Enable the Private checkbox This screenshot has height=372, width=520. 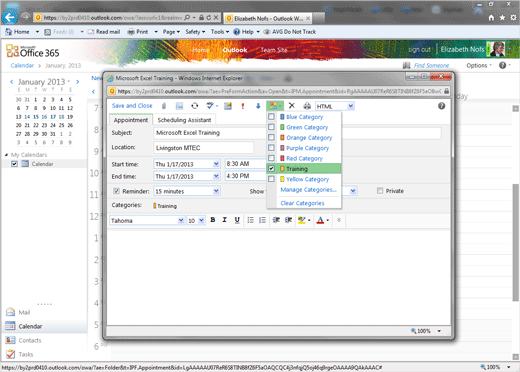pos(380,191)
